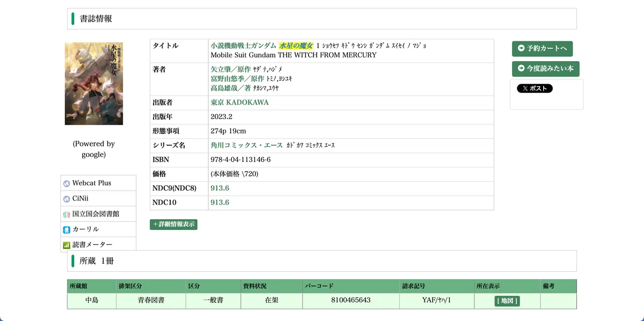This screenshot has height=321, width=644.
Task: Click the 出版年 row label
Action: [163, 117]
